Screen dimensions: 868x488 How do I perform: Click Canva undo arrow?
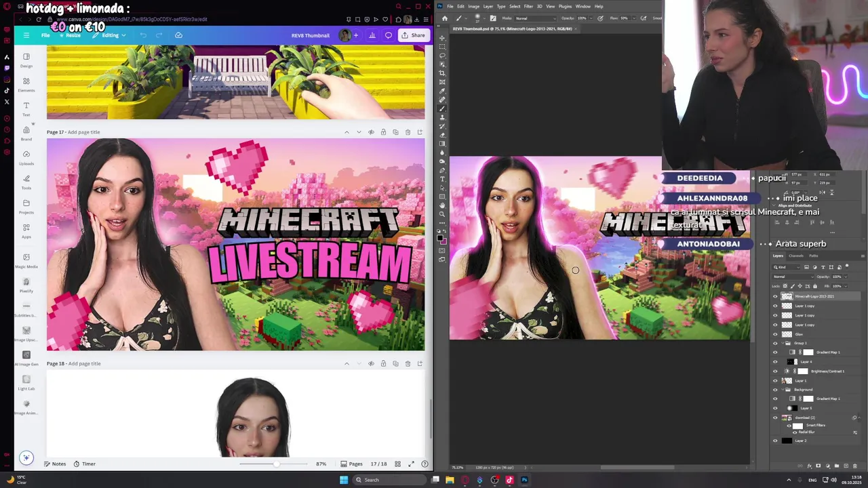pos(143,35)
